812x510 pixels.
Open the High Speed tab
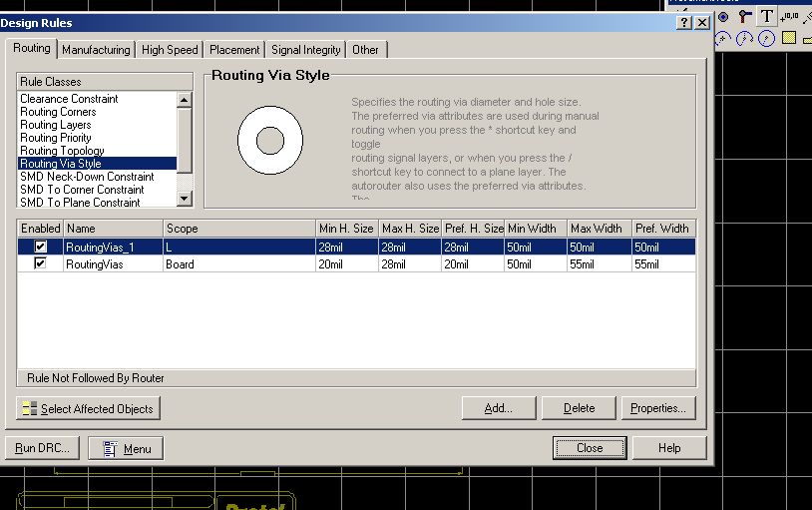coord(170,50)
